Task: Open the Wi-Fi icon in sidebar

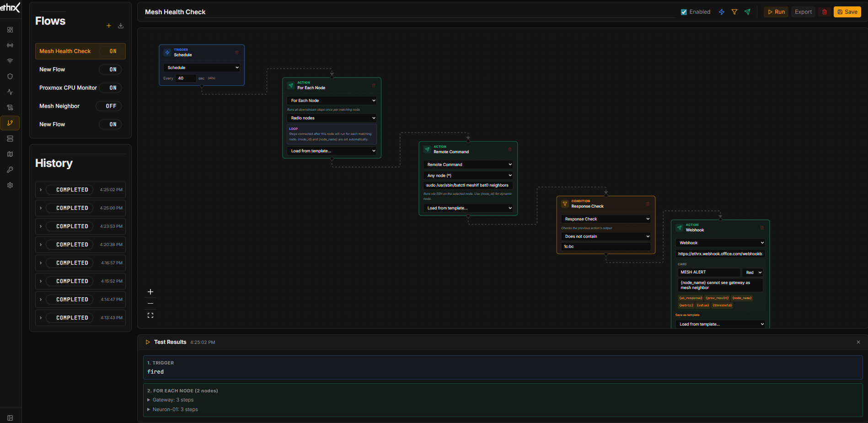Action: (x=10, y=61)
